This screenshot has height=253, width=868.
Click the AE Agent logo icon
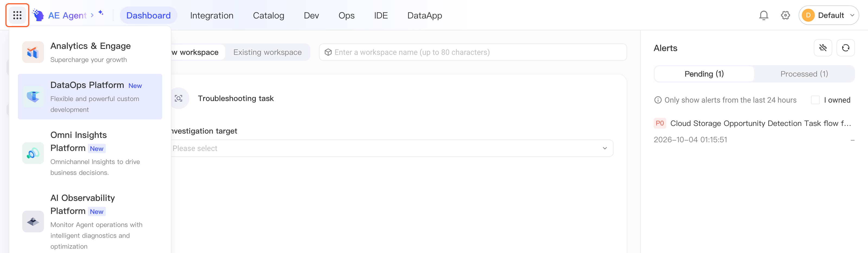click(38, 15)
